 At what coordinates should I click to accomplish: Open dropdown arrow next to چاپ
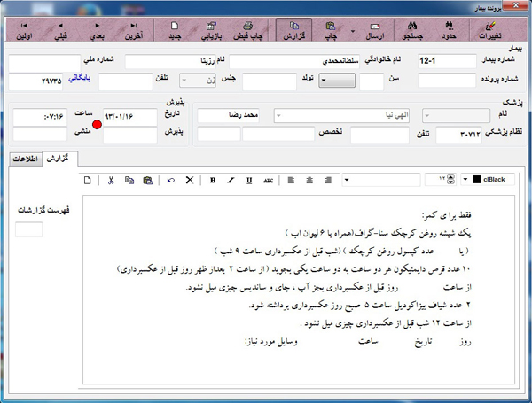point(353,31)
